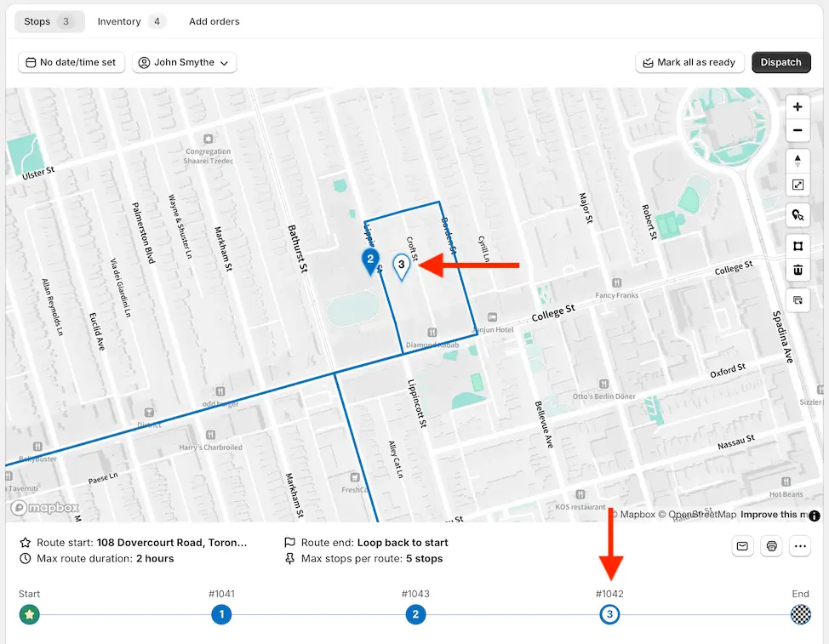
Task: Set route date and time
Action: tap(71, 62)
